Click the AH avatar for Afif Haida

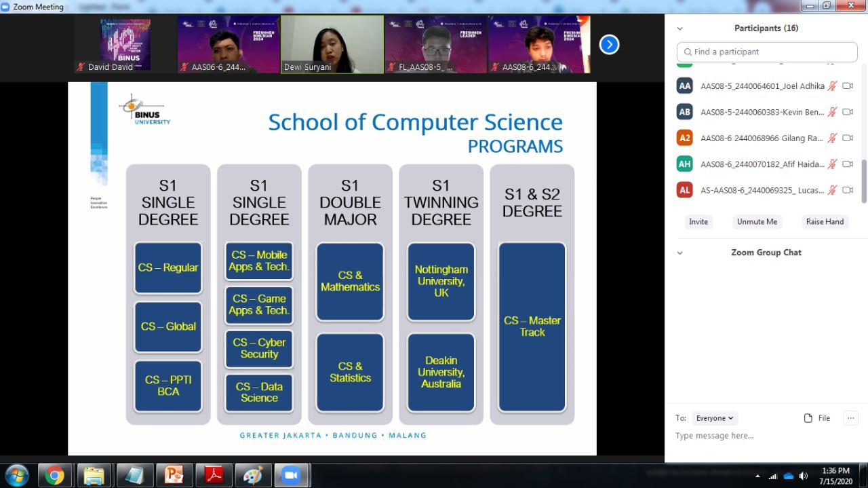click(x=685, y=164)
